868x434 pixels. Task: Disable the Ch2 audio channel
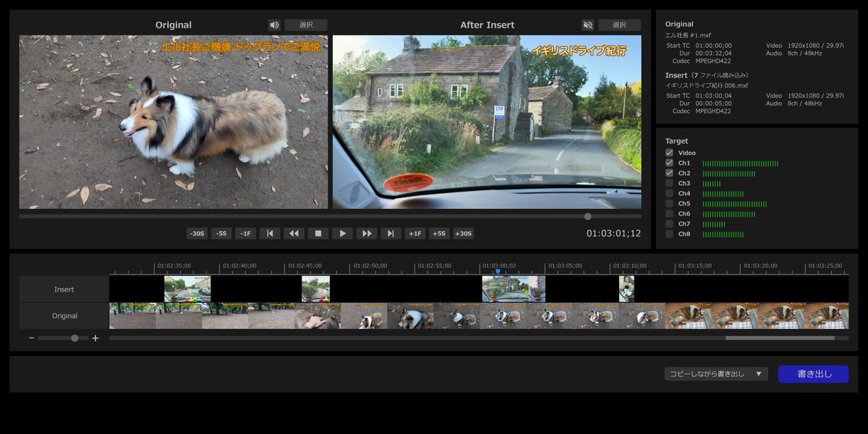[x=669, y=173]
